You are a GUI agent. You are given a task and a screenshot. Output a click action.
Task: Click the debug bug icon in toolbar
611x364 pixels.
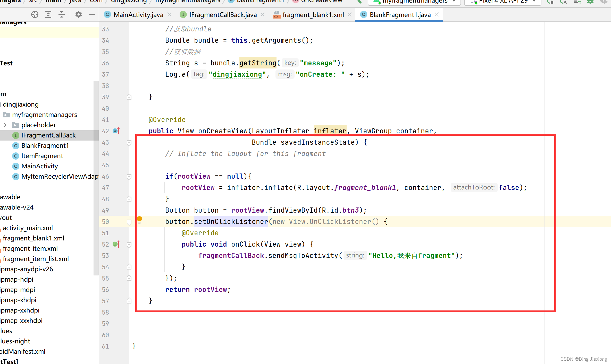point(590,2)
